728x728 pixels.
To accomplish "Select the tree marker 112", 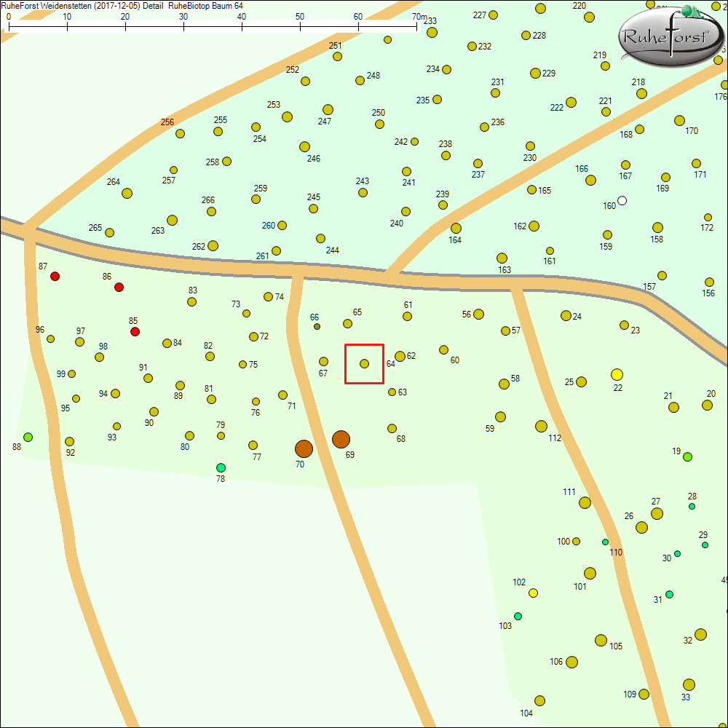I will pyautogui.click(x=541, y=426).
